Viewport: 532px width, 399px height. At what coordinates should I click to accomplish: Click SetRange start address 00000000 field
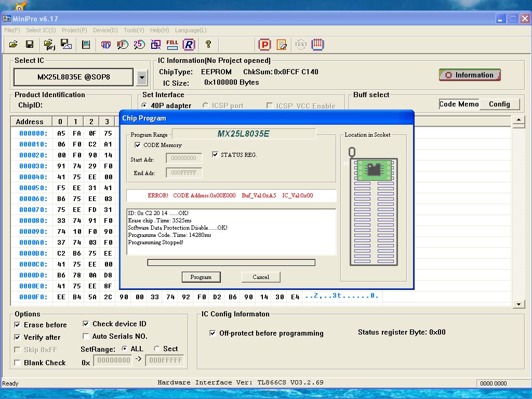point(114,360)
